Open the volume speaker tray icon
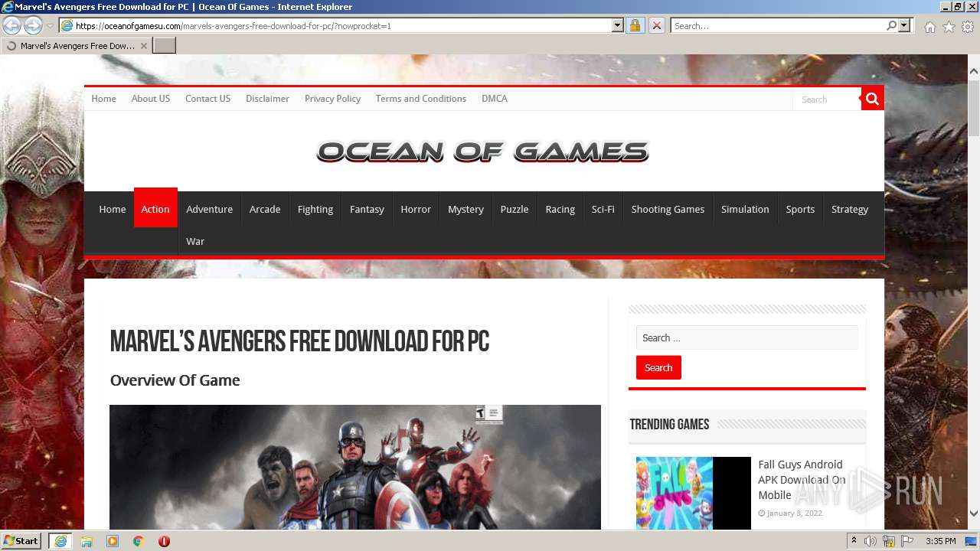 tap(871, 541)
